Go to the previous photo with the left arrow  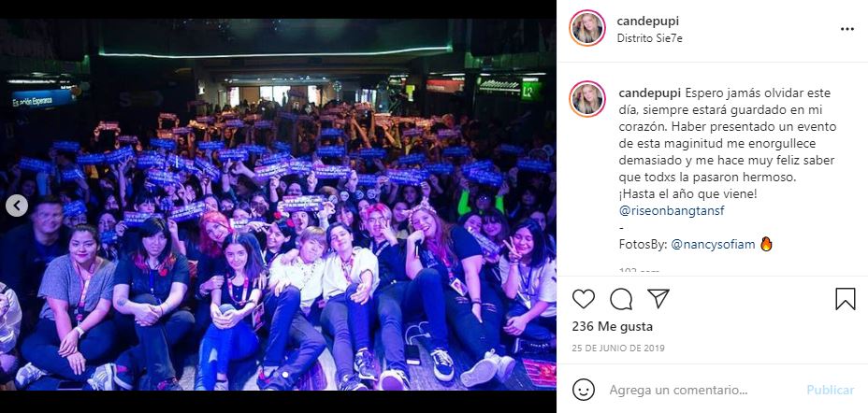(17, 206)
